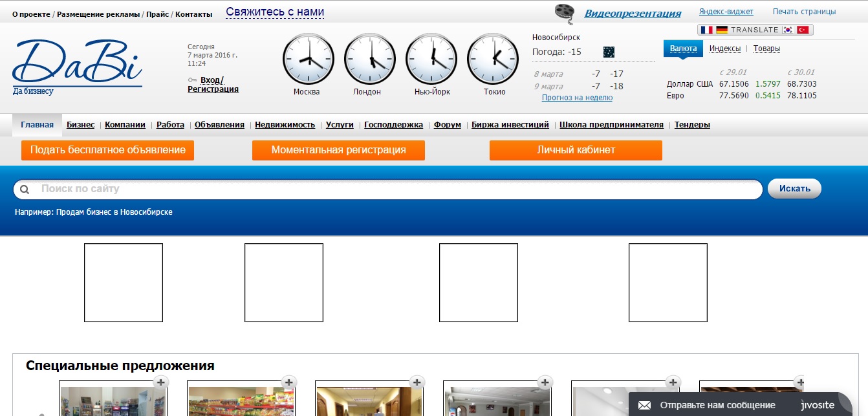Switch to the Валюта tab
This screenshot has height=416, width=868.
(683, 49)
